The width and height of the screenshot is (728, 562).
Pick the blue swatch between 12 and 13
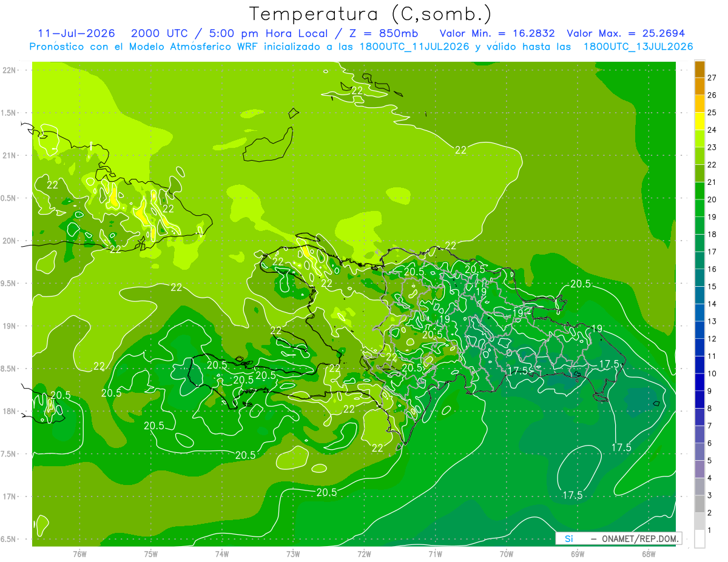click(x=699, y=330)
